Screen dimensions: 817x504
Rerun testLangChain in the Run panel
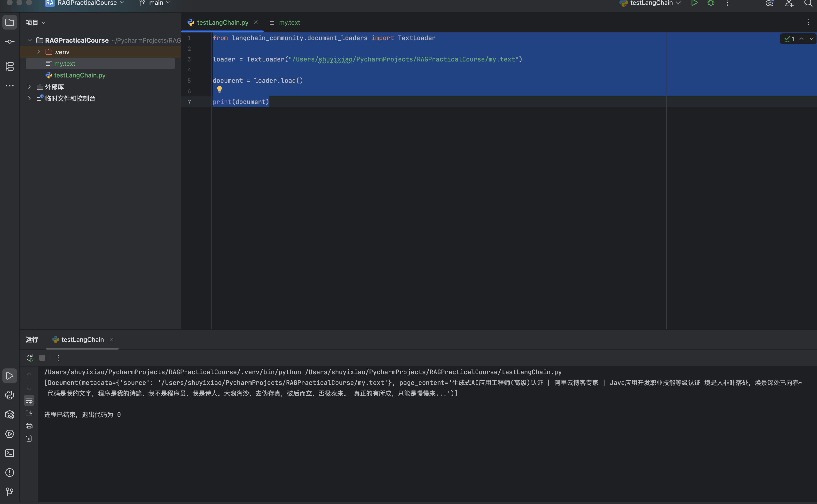coord(30,358)
